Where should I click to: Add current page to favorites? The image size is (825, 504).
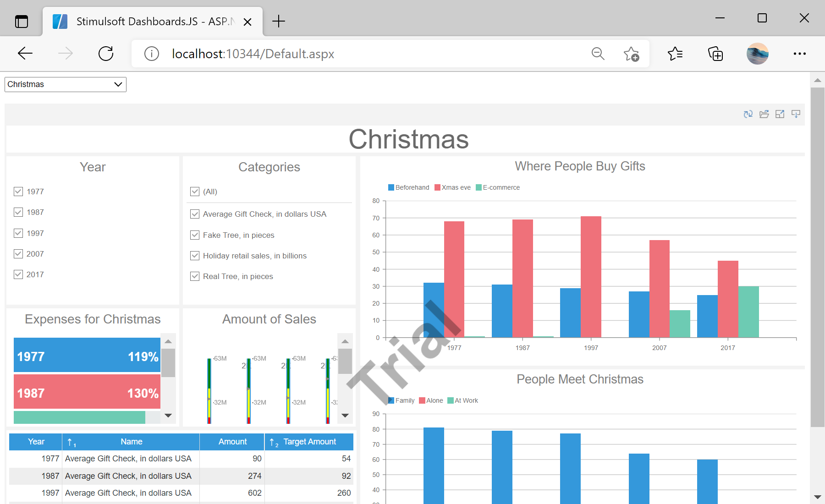click(x=631, y=54)
